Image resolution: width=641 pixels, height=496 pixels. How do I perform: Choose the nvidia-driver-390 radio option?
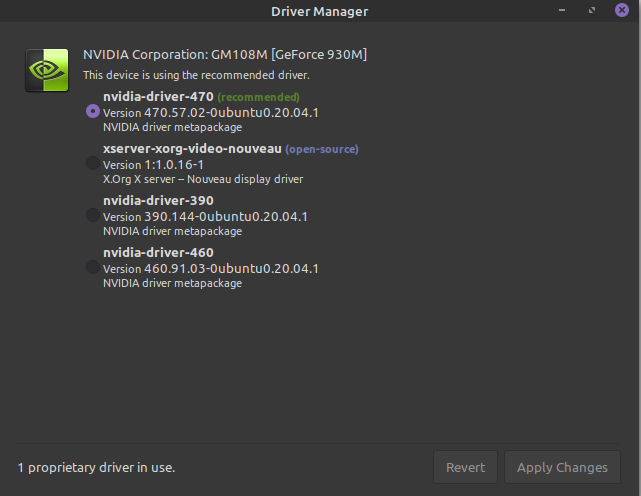(93, 215)
